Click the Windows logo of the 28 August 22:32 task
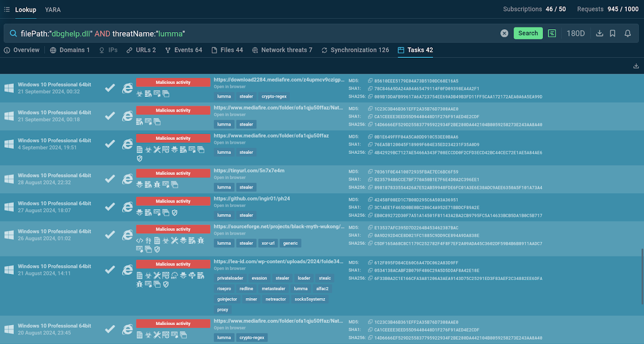The height and width of the screenshot is (344, 644). [x=9, y=179]
